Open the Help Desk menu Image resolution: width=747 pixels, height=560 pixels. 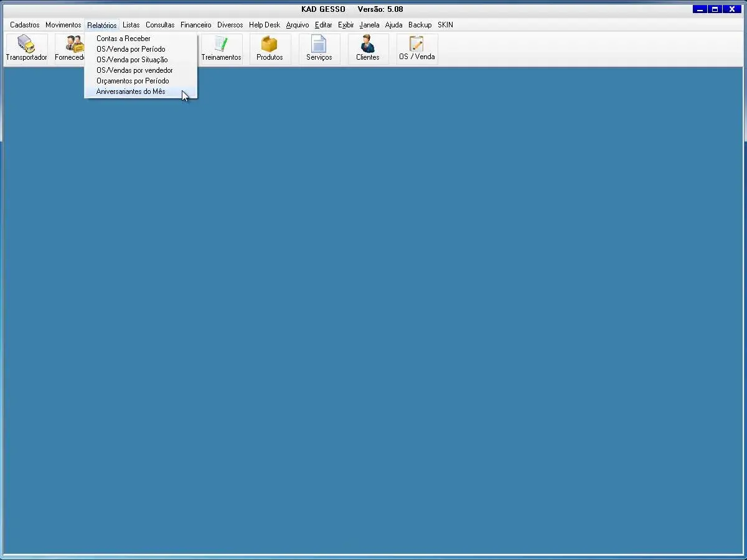click(264, 25)
